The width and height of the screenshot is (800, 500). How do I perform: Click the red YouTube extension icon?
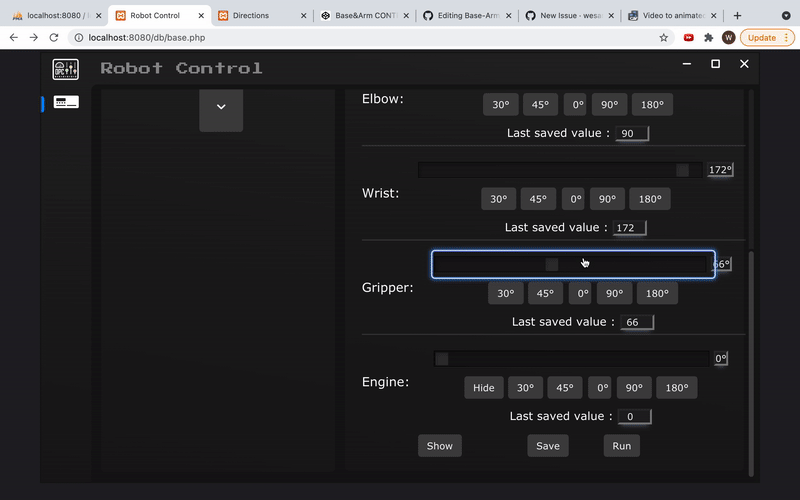[x=688, y=37]
